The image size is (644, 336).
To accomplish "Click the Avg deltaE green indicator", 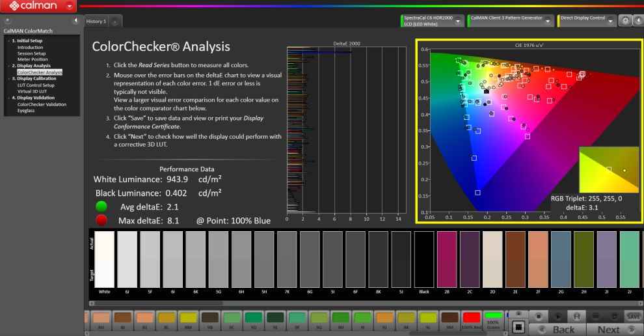I will pyautogui.click(x=101, y=206).
